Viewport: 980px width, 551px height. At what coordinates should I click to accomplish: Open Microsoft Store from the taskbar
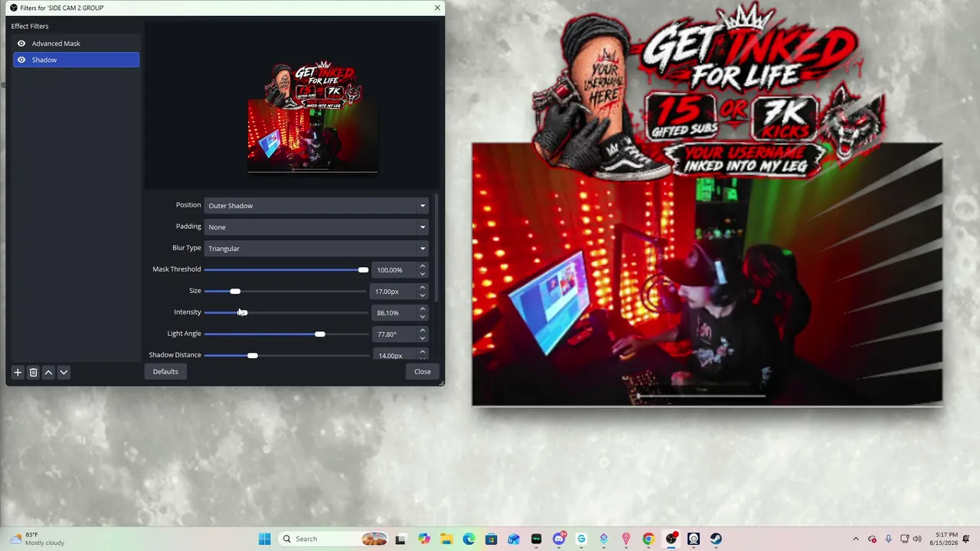(x=492, y=539)
